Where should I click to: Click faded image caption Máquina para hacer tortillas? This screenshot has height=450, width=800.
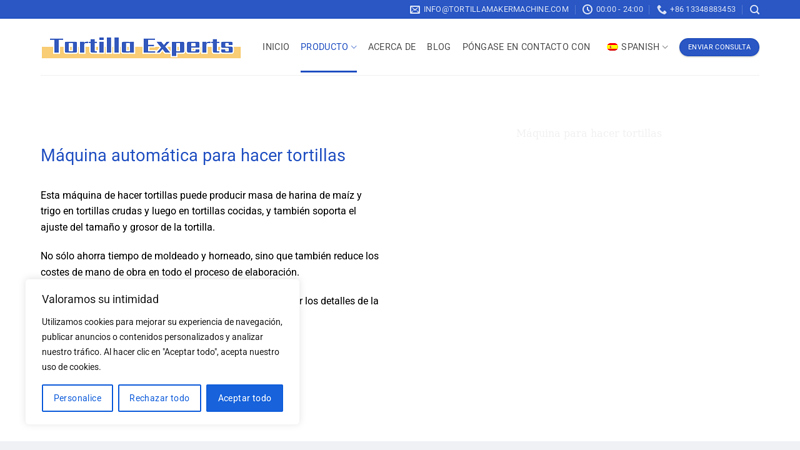(x=589, y=133)
